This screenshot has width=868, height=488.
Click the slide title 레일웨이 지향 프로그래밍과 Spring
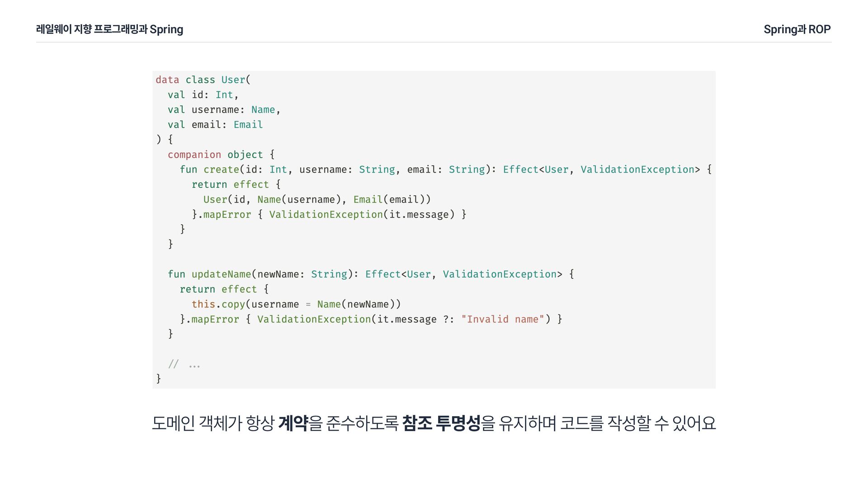coord(109,29)
